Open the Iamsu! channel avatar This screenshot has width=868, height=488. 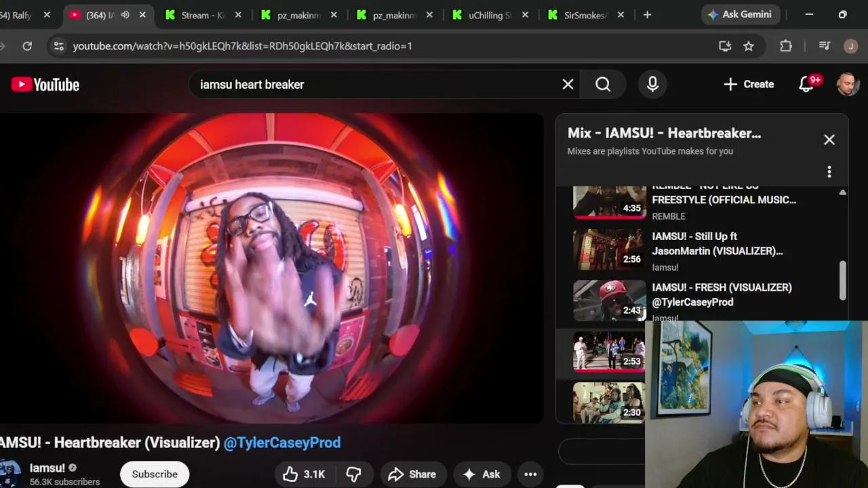click(x=9, y=474)
